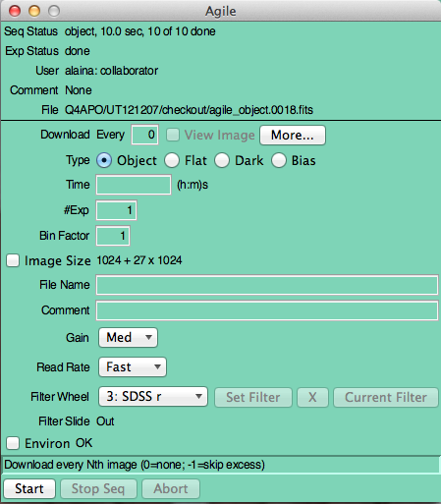Start the exposure sequence
441x504 pixels.
click(x=29, y=488)
